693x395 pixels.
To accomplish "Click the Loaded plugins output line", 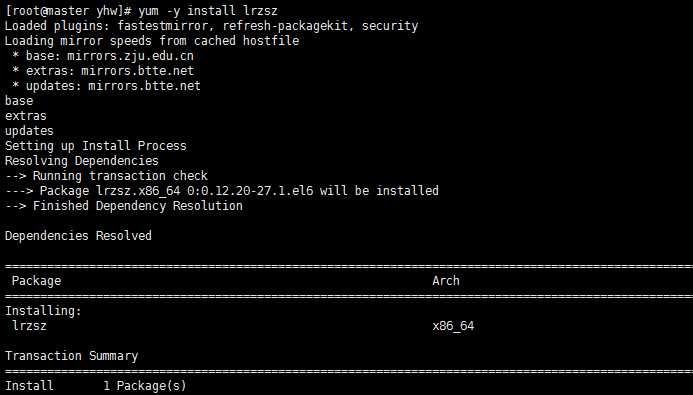I will pyautogui.click(x=211, y=26).
